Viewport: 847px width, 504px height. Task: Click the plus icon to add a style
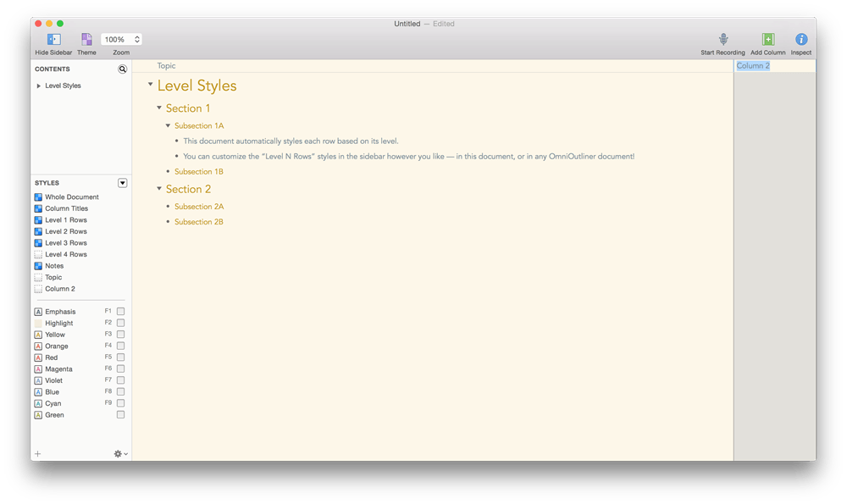tap(38, 454)
